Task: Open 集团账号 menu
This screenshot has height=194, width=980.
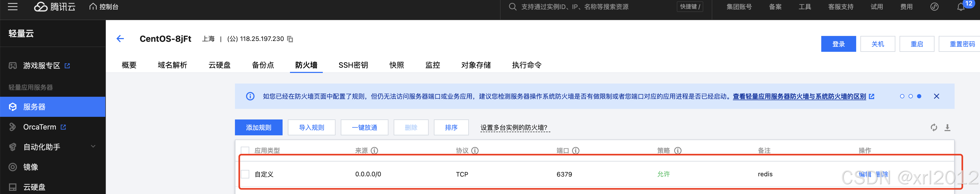Action: click(739, 7)
